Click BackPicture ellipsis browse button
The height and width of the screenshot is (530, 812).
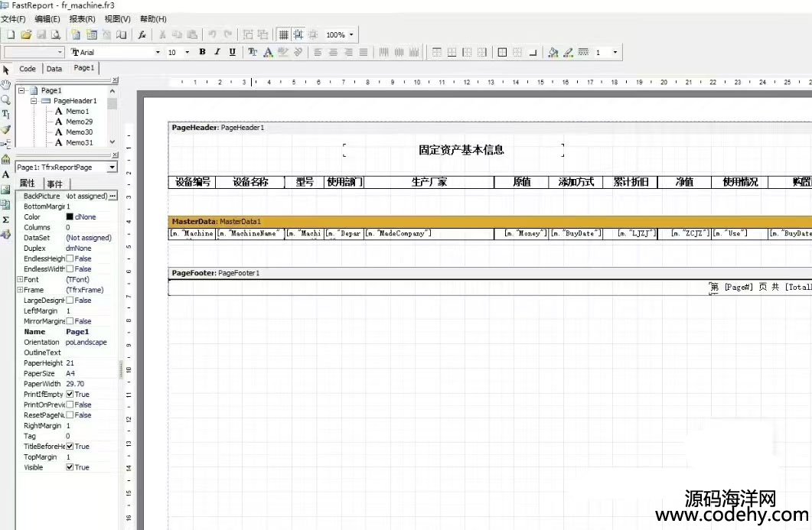point(113,197)
